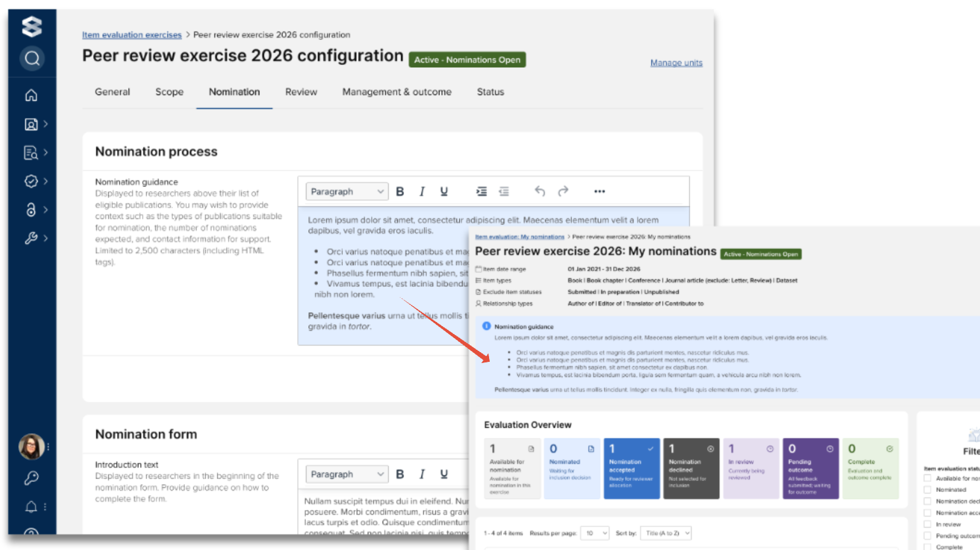Click the circled X icon on Nomination declined card

pyautogui.click(x=710, y=449)
